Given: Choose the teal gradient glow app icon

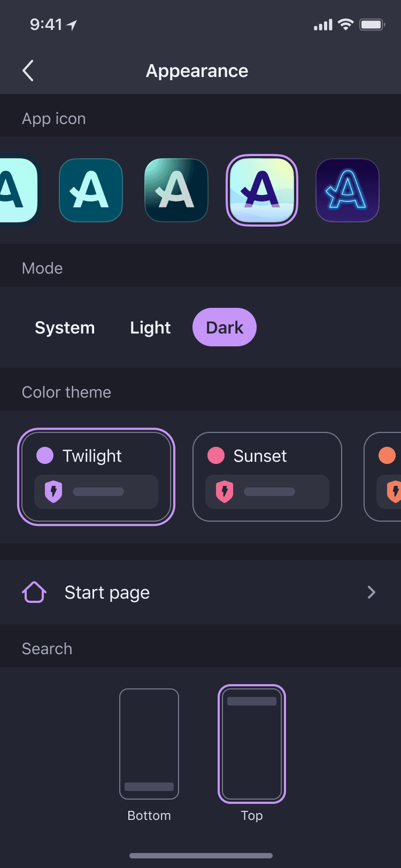Looking at the screenshot, I should 176,190.
